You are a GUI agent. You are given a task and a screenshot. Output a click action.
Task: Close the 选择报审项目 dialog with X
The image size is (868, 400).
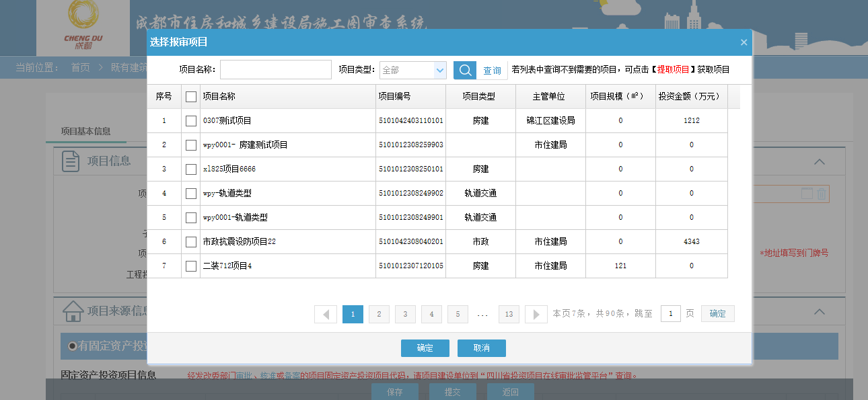pyautogui.click(x=744, y=42)
